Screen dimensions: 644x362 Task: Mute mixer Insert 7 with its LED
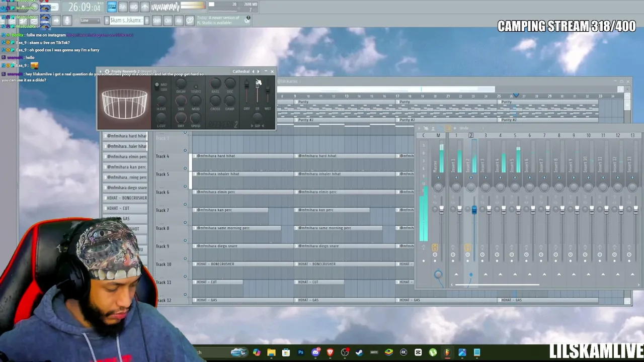pos(544,178)
